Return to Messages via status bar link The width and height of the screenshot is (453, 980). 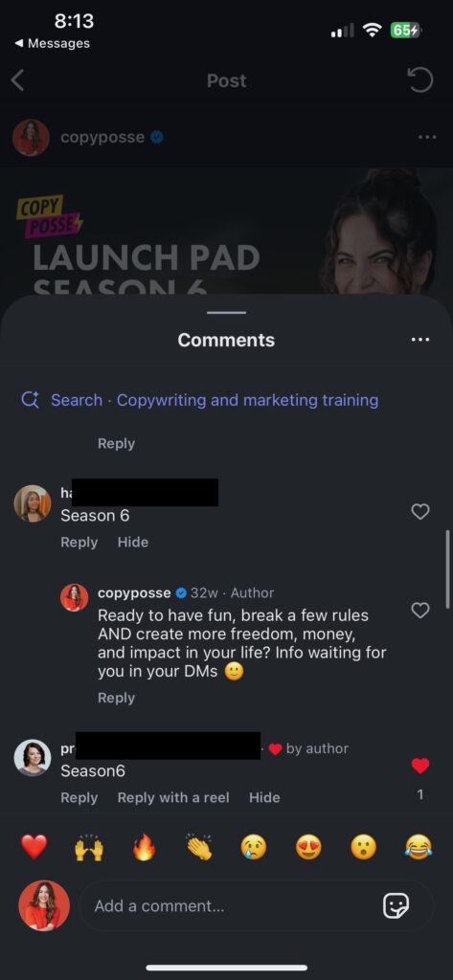[53, 43]
